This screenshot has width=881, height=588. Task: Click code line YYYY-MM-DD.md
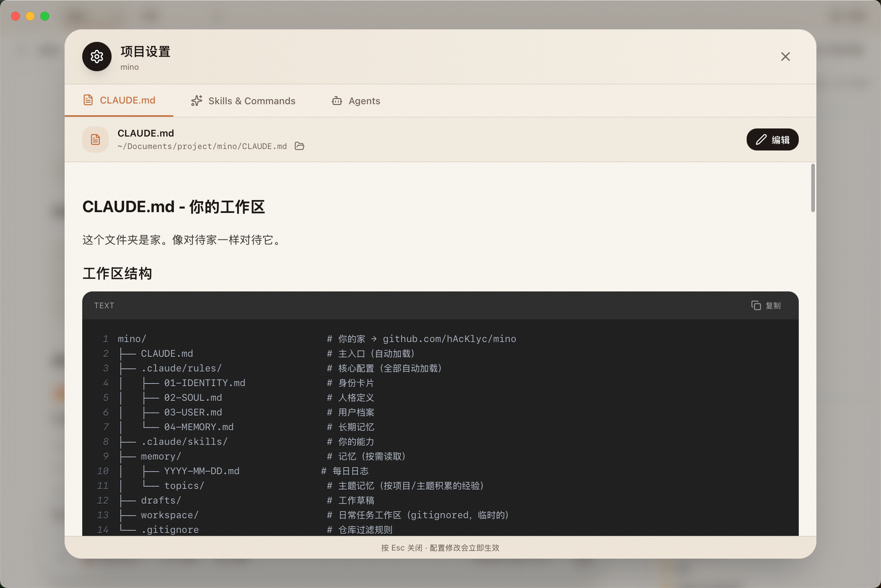tap(202, 471)
